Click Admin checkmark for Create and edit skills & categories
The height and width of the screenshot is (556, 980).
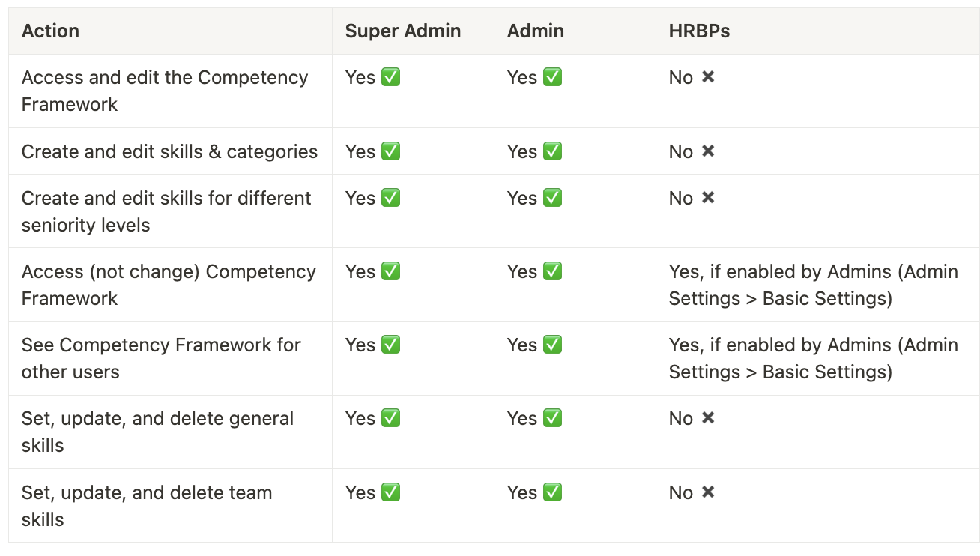pos(552,151)
